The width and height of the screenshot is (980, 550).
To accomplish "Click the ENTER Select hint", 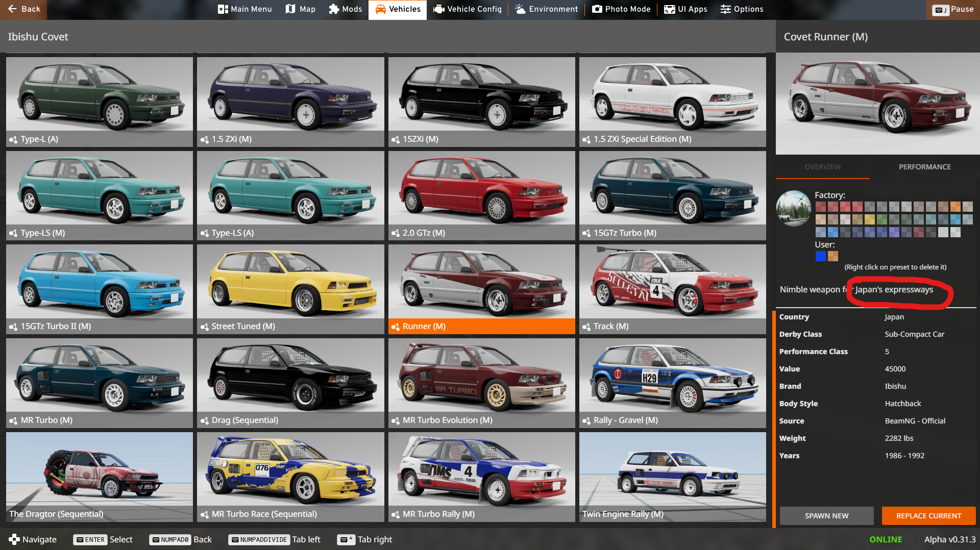I will point(103,539).
